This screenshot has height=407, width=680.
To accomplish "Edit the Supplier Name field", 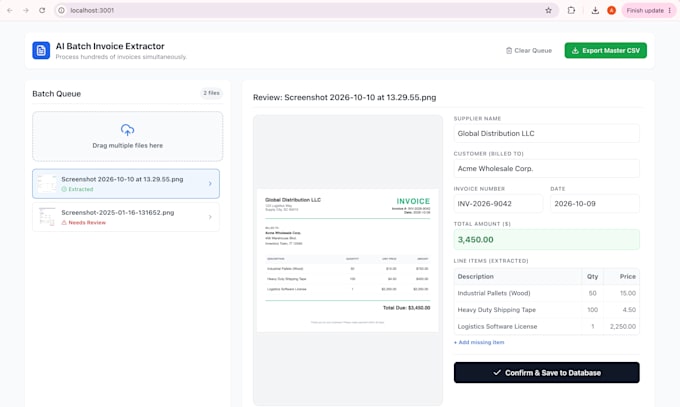I will coord(546,133).
